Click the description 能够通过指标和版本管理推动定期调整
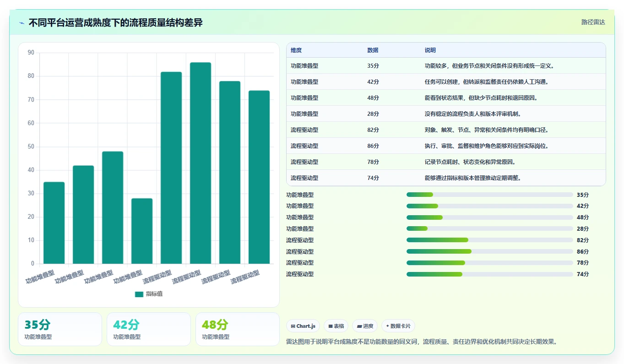Viewport: 624px width, 364px height. (473, 178)
